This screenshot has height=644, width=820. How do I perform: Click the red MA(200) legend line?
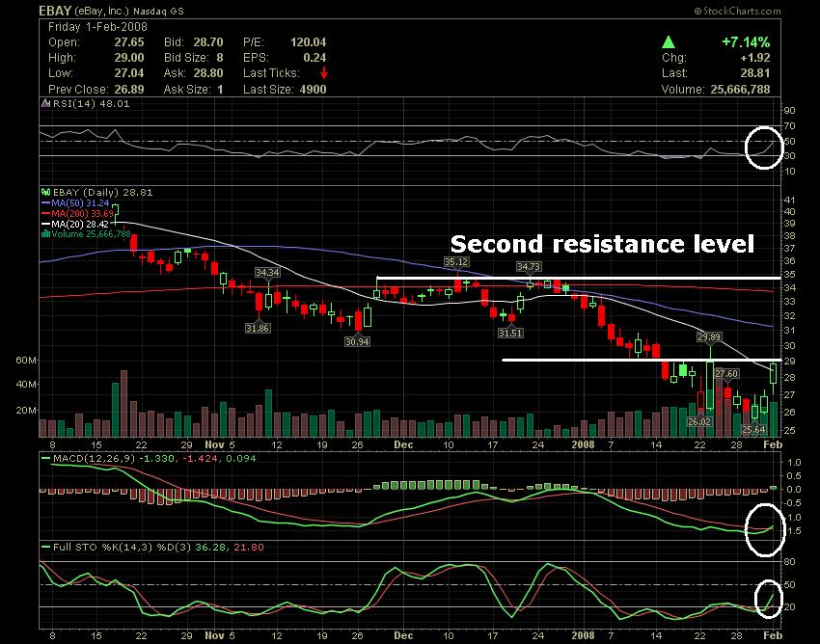click(45, 214)
